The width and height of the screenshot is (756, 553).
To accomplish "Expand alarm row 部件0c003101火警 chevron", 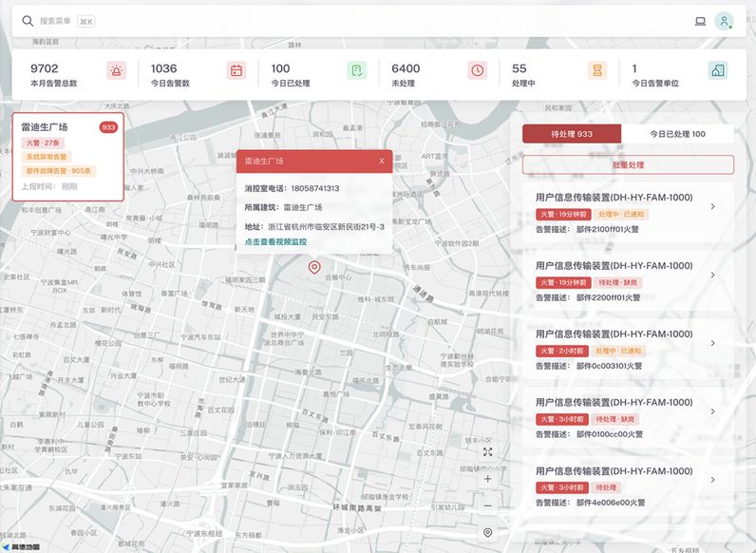I will pyautogui.click(x=712, y=343).
